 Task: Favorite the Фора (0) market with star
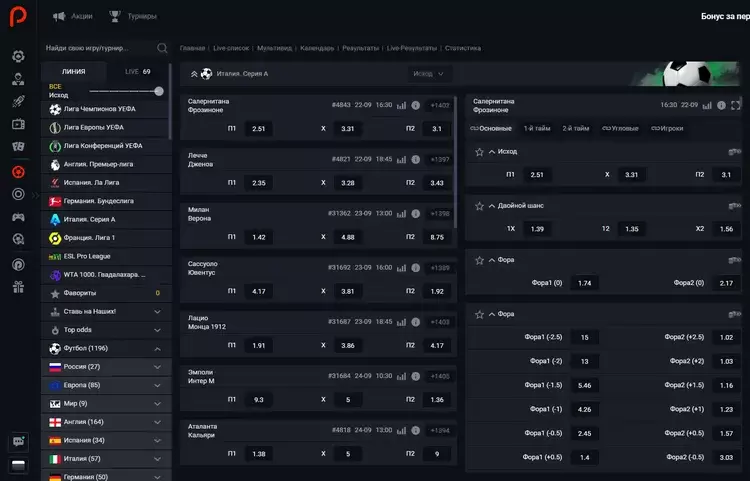479,260
